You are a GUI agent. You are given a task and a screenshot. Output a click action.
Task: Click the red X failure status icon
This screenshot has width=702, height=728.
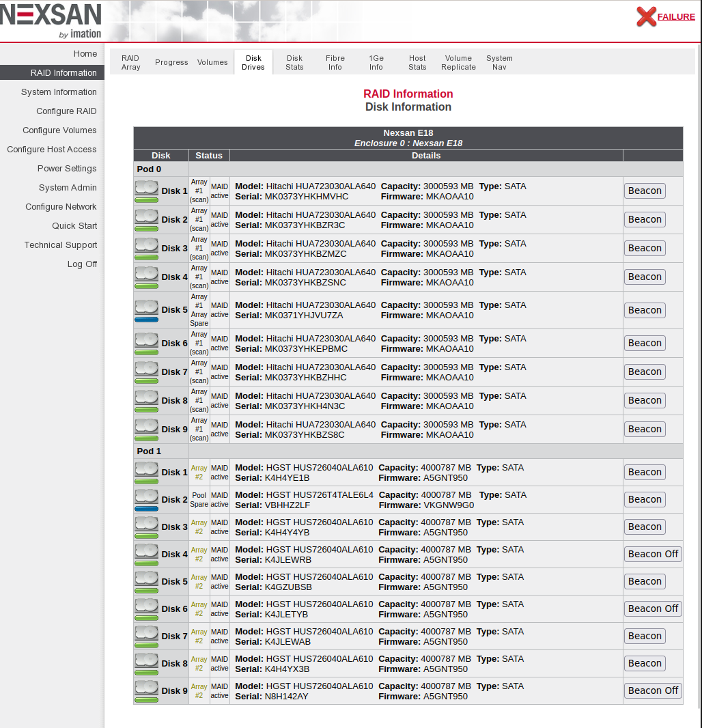tap(646, 16)
